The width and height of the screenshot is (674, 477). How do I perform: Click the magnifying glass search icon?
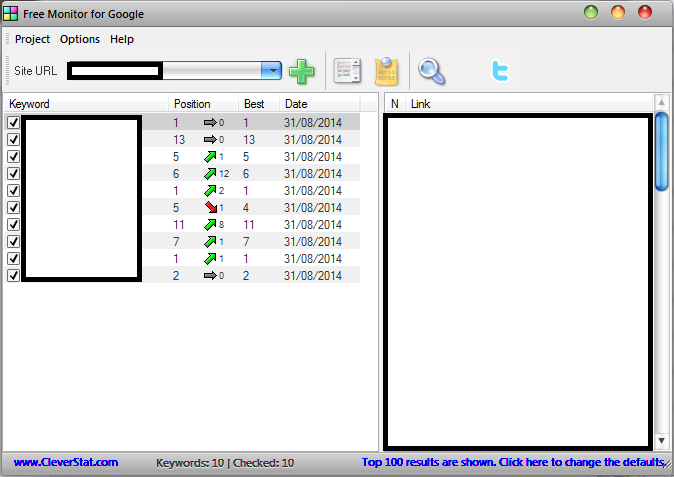(x=432, y=71)
